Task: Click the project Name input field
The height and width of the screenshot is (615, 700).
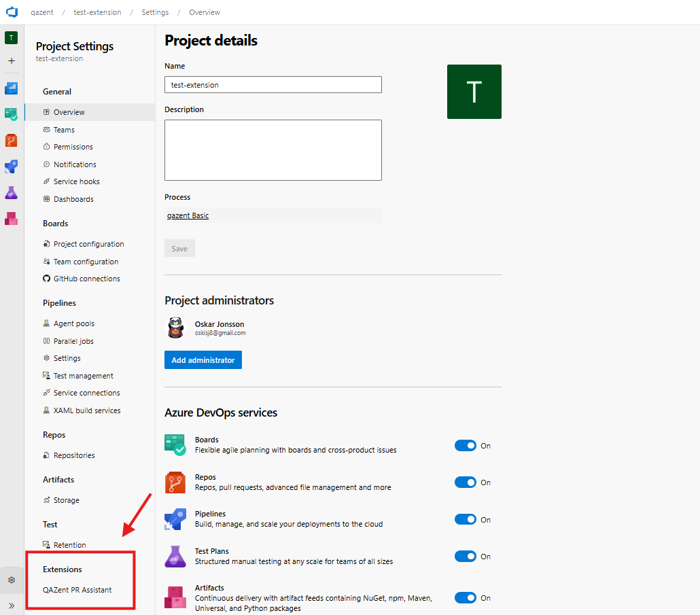Action: click(273, 85)
